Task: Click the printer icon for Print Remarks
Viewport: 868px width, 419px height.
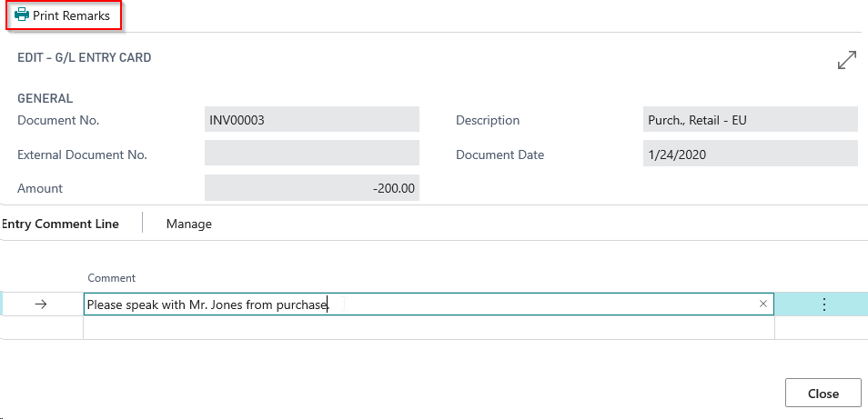Action: pyautogui.click(x=21, y=15)
